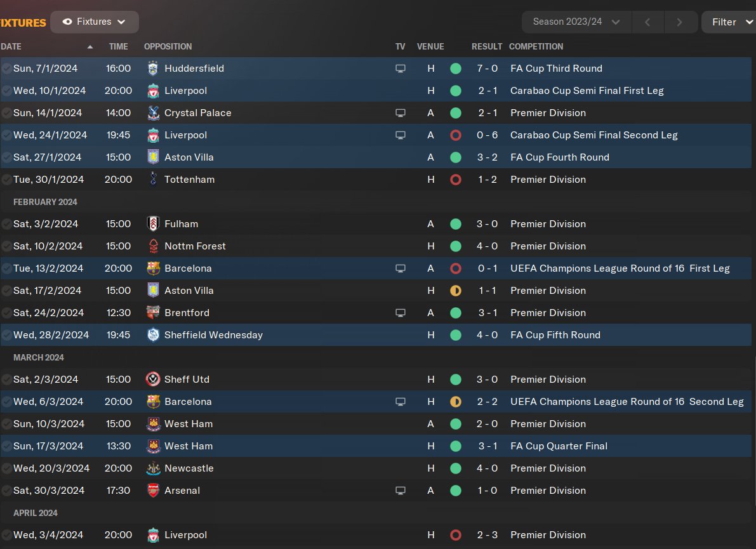Click the red loss indicator for Liverpool 0-6
Viewport: 756px width, 549px height.
[x=455, y=135]
